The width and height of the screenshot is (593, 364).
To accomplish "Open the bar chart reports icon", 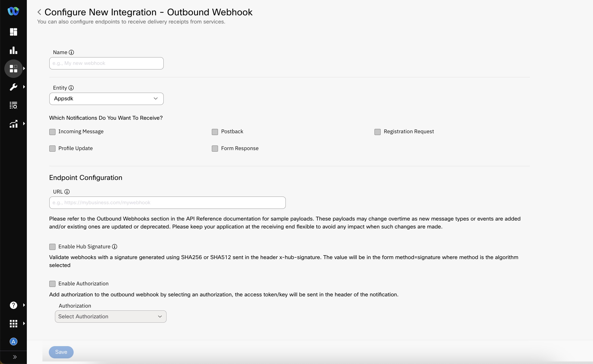I will coord(13,50).
